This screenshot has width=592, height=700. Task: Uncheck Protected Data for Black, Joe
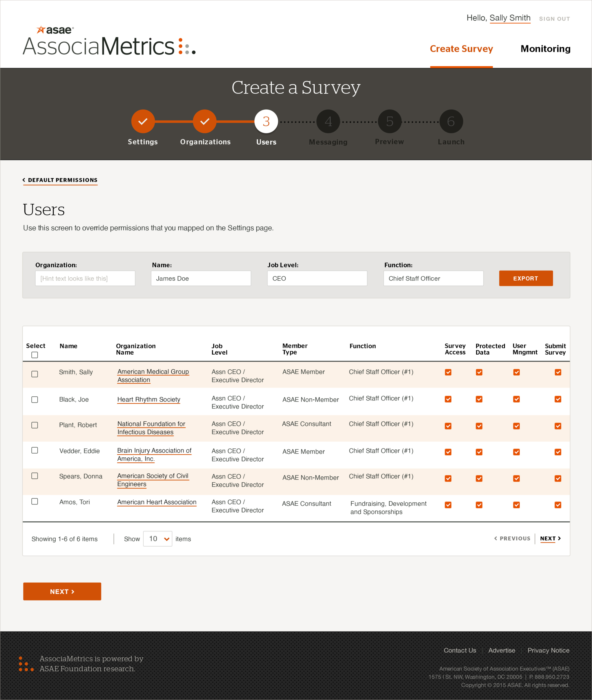pos(479,399)
